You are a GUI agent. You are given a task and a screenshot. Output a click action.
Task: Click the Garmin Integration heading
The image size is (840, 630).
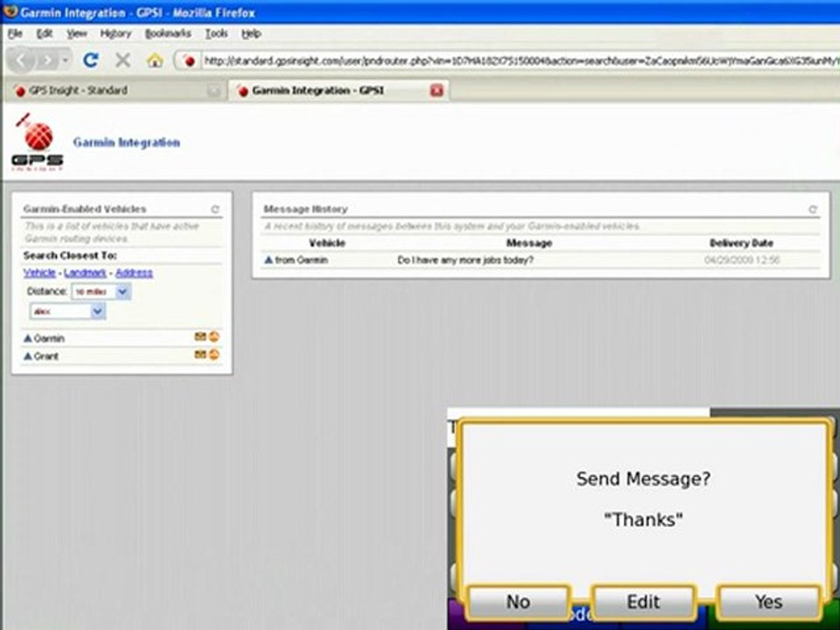126,143
